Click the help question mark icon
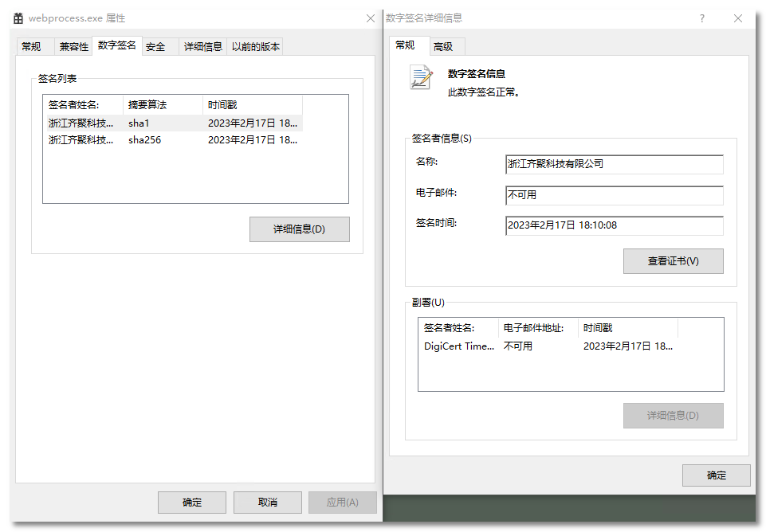Viewport: 766px width, 532px height. pyautogui.click(x=701, y=18)
